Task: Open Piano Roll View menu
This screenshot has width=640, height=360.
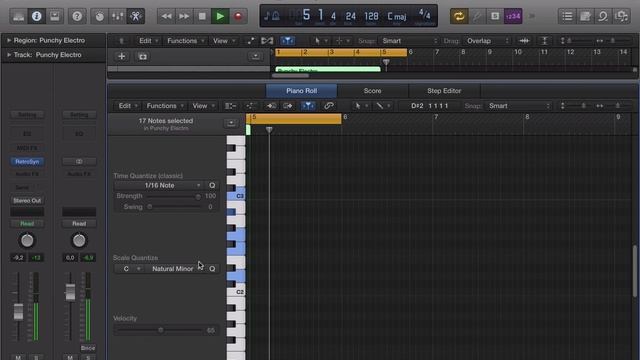Action: tap(203, 106)
